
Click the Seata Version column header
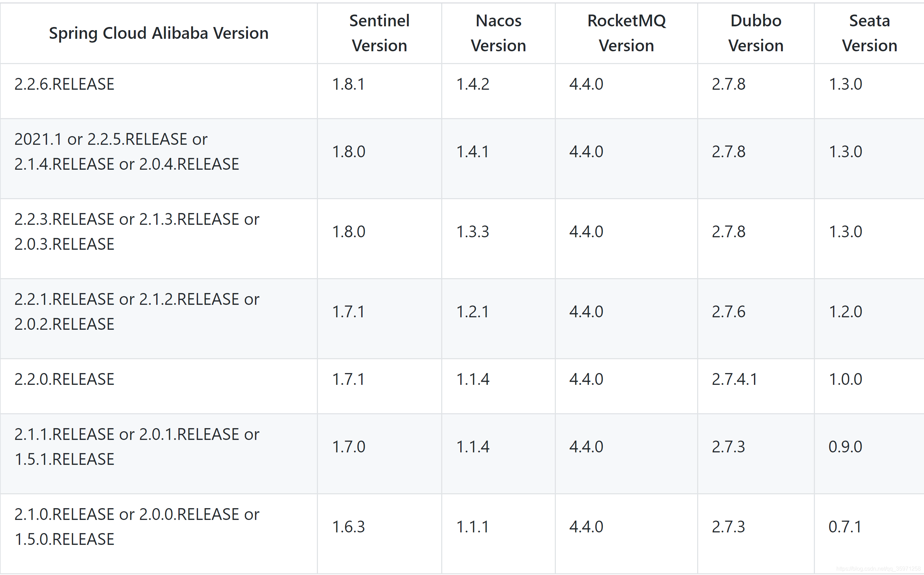[869, 33]
